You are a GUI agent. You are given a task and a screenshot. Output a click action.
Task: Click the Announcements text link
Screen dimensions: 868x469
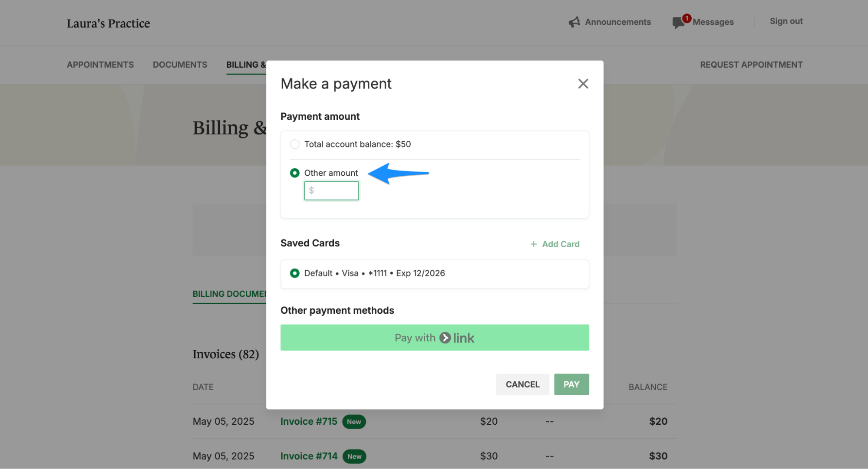click(x=618, y=22)
